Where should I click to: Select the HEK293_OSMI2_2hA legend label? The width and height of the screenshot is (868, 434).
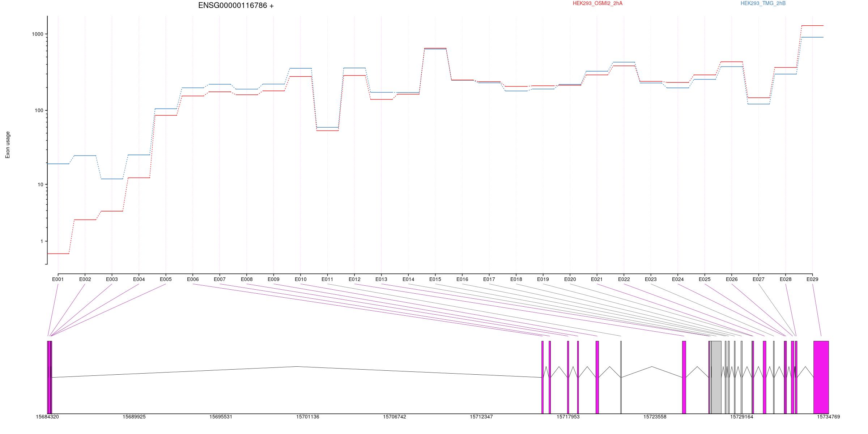click(597, 3)
